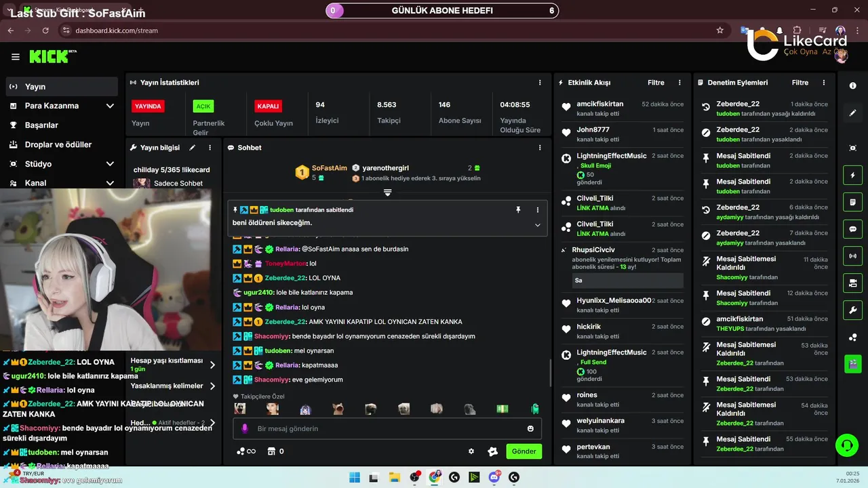Click the chat scrollbar
This screenshot has height=488, width=868.
[x=551, y=373]
